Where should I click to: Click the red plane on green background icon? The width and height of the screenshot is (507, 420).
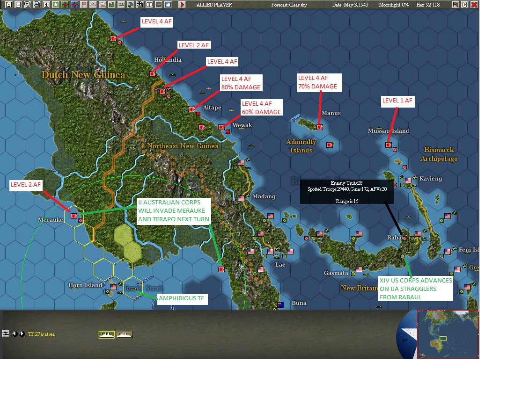click(x=65, y=5)
